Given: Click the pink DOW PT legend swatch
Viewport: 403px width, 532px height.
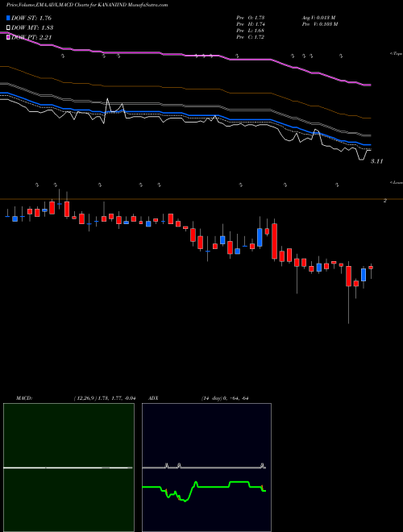Looking at the screenshot, I should 8,37.
